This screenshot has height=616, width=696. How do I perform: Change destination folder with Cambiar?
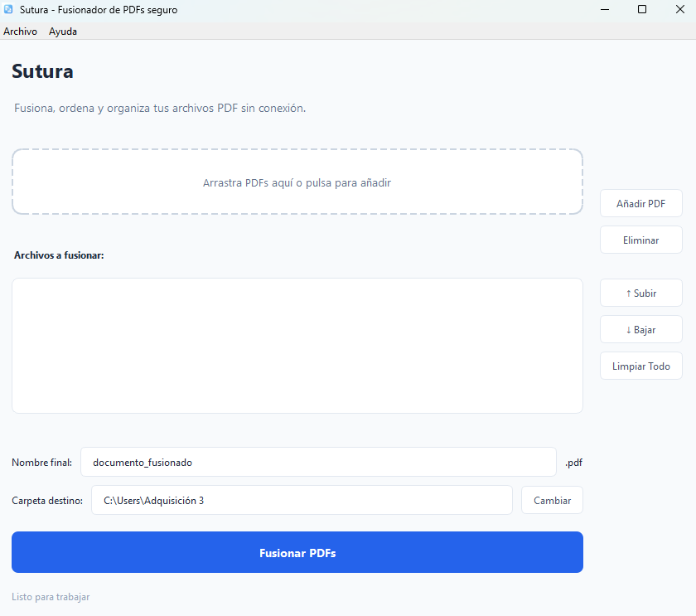(x=552, y=500)
